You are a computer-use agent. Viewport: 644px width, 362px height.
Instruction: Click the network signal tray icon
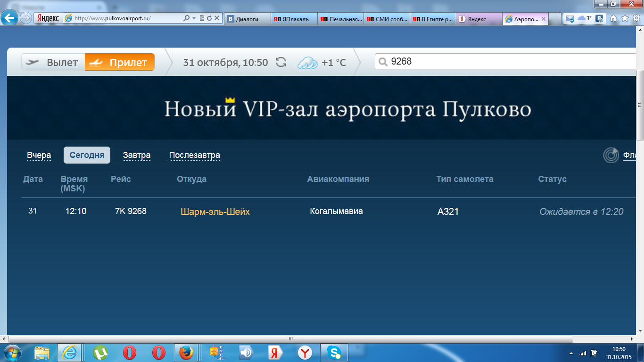pyautogui.click(x=583, y=353)
